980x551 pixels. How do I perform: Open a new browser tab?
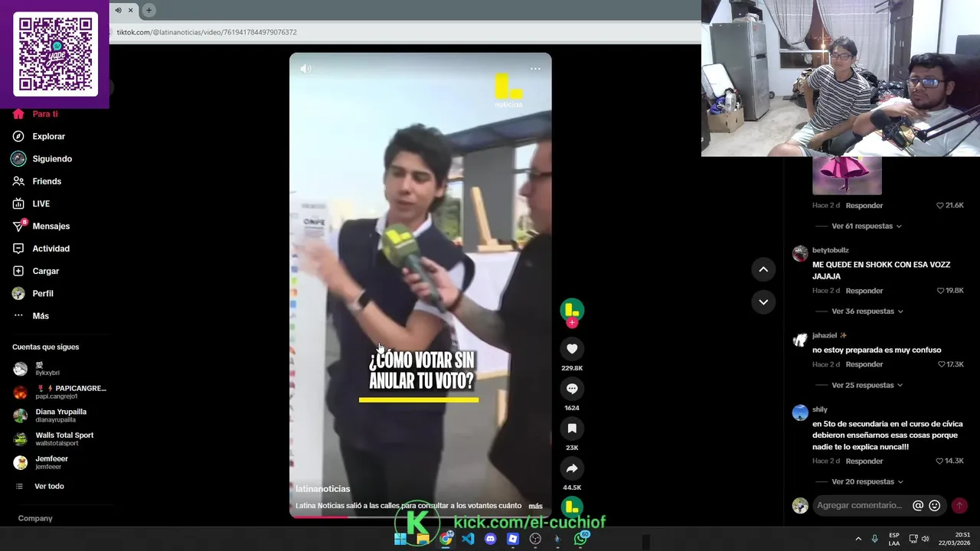tap(149, 10)
